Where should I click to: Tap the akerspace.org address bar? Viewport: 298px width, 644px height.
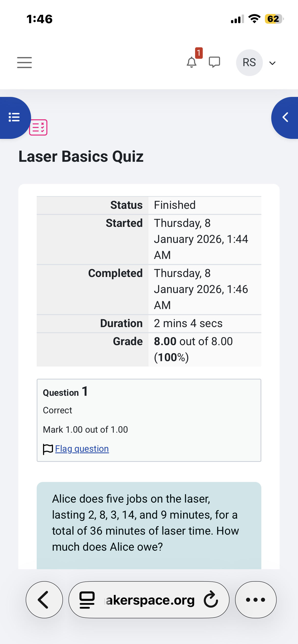[149, 600]
